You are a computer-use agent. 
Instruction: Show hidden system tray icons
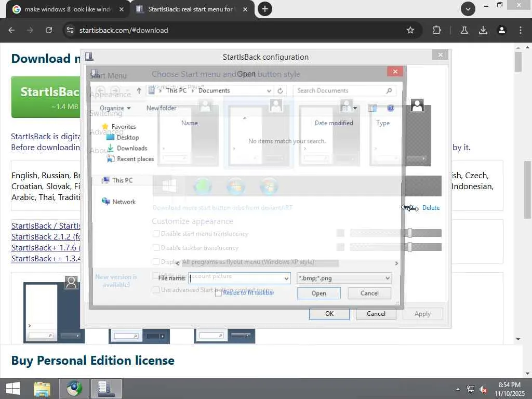458,389
